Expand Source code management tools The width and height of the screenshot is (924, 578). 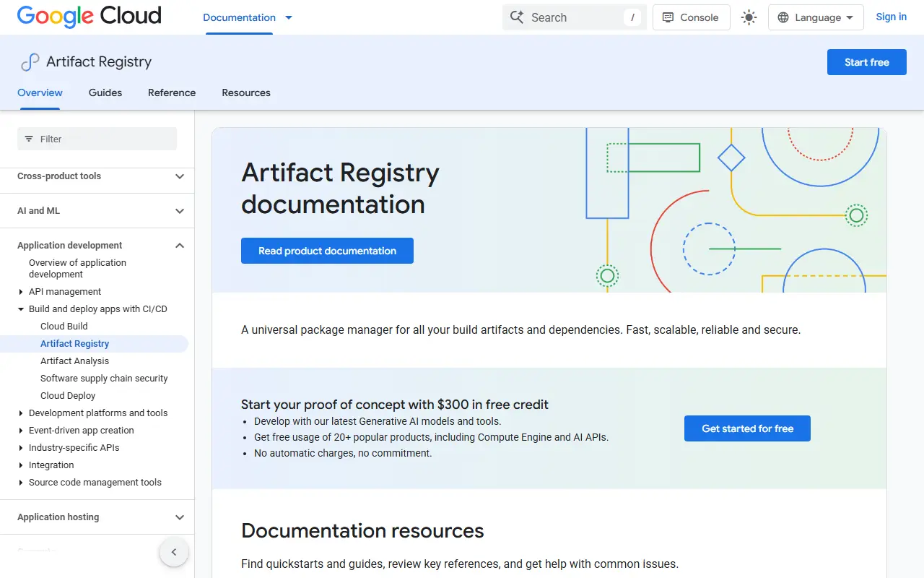click(x=21, y=483)
